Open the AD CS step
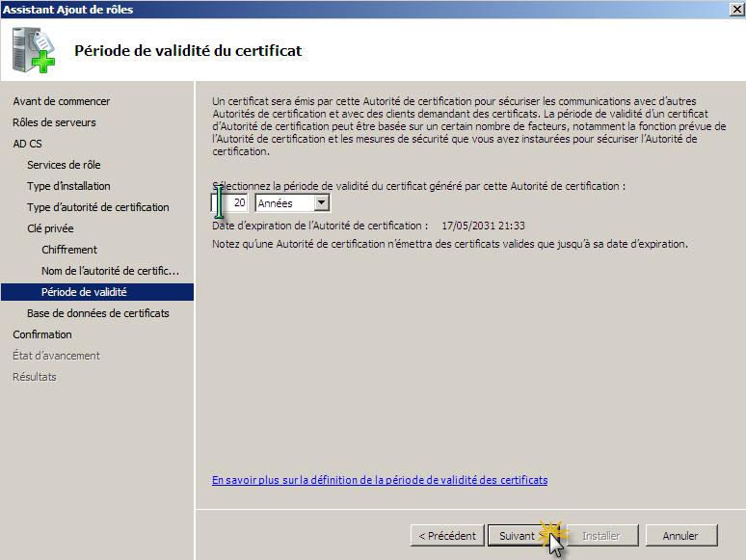Image resolution: width=746 pixels, height=560 pixels. click(27, 144)
